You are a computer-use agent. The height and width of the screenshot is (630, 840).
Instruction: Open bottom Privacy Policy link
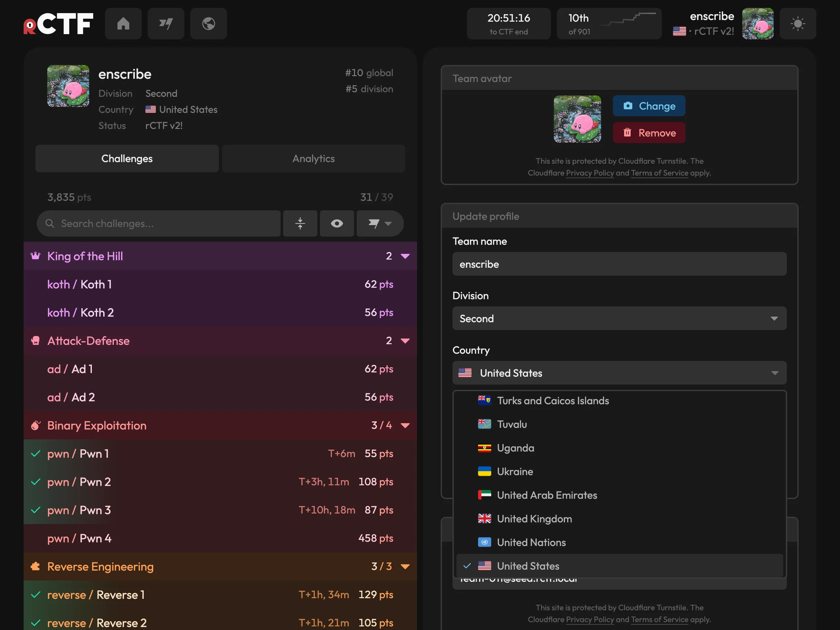(x=590, y=620)
